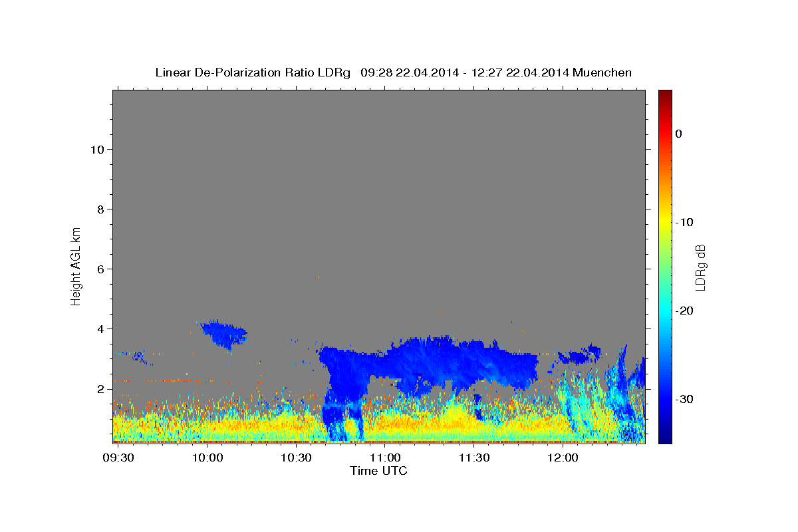Image resolution: width=798 pixels, height=532 pixels.
Task: Click the colorbar value -10
Action: [684, 222]
